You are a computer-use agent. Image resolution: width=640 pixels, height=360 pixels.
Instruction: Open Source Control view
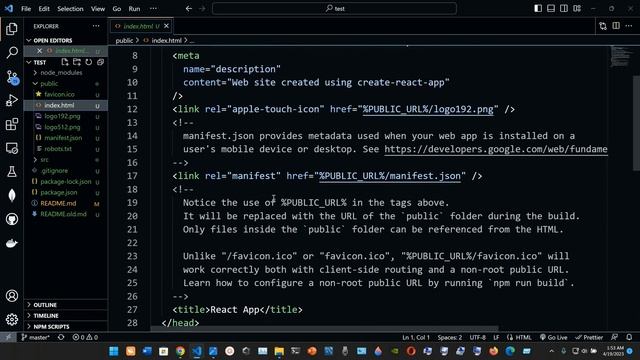pyautogui.click(x=12, y=77)
